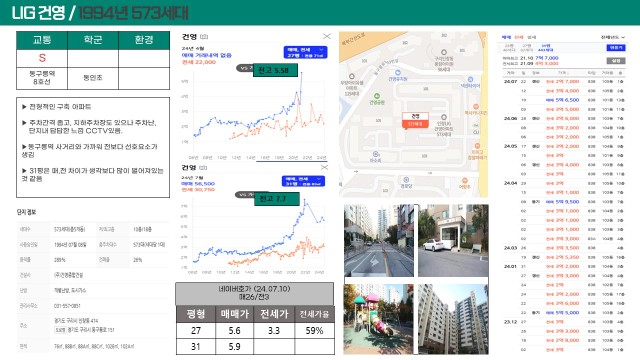
Task: Click the 경로당 icon on the map
Action: [x=406, y=180]
